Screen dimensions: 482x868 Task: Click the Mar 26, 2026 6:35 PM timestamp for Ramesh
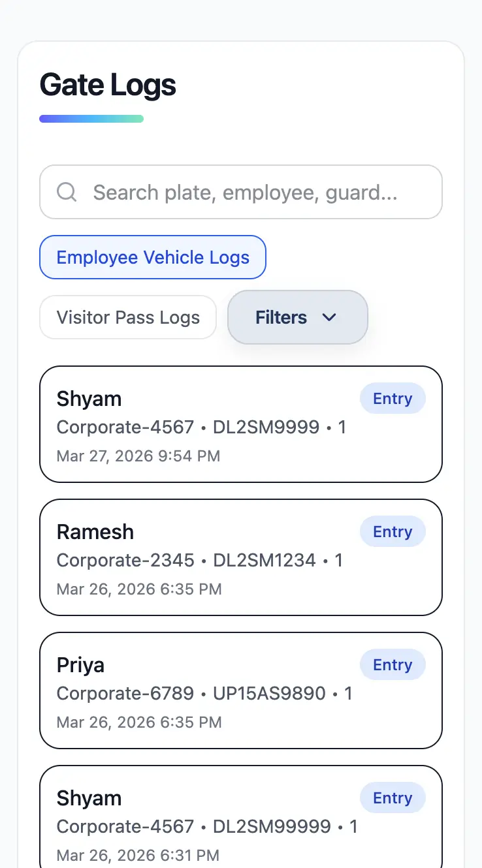pyautogui.click(x=139, y=589)
